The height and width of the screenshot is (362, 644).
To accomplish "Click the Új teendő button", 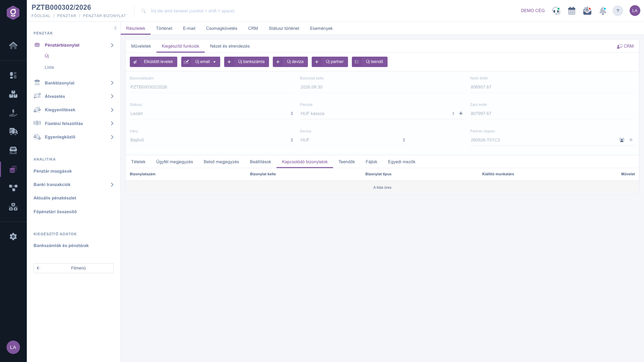I will pos(370,62).
